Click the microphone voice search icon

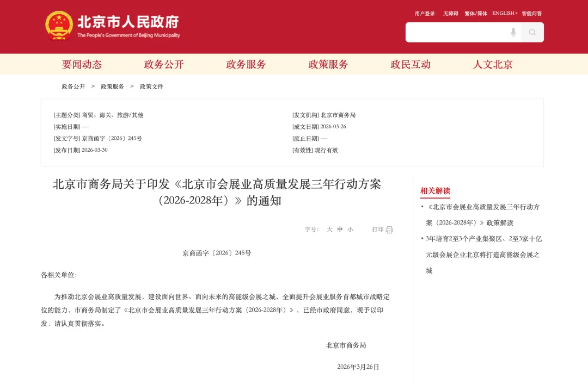513,32
